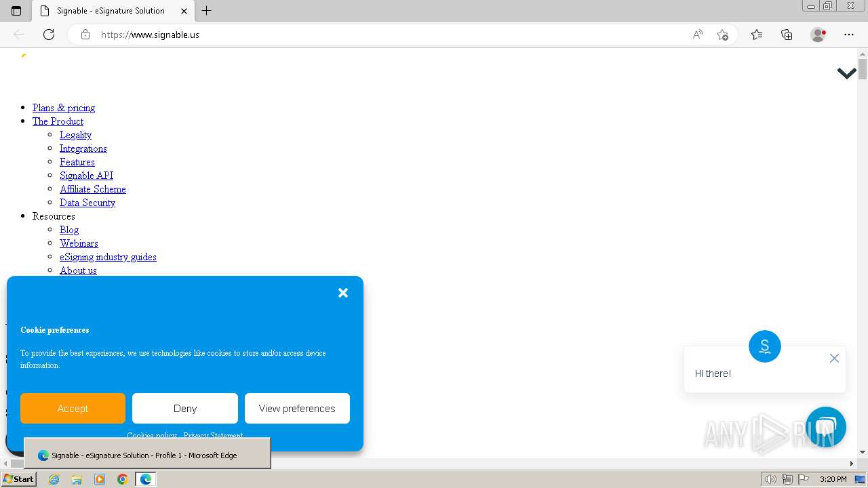The width and height of the screenshot is (868, 488).
Task: Deny cookies
Action: [185, 409]
